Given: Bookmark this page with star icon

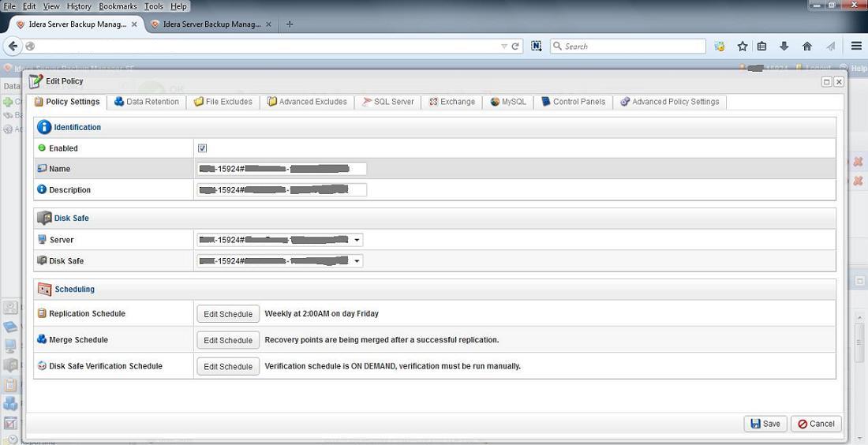Looking at the screenshot, I should 743,47.
